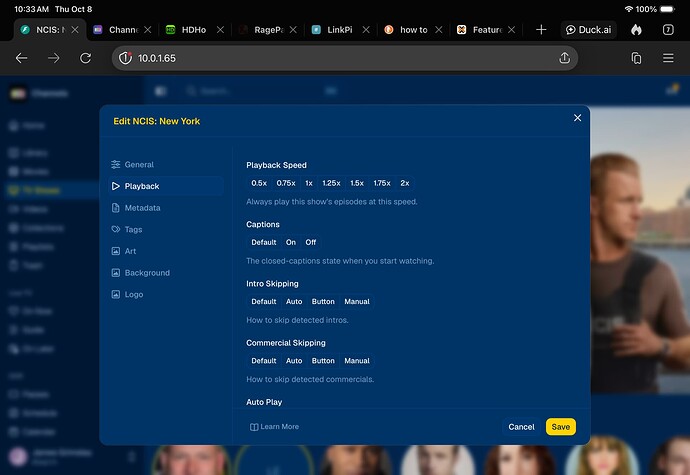Go back in browser history
Image resolution: width=690 pixels, height=475 pixels.
click(21, 58)
